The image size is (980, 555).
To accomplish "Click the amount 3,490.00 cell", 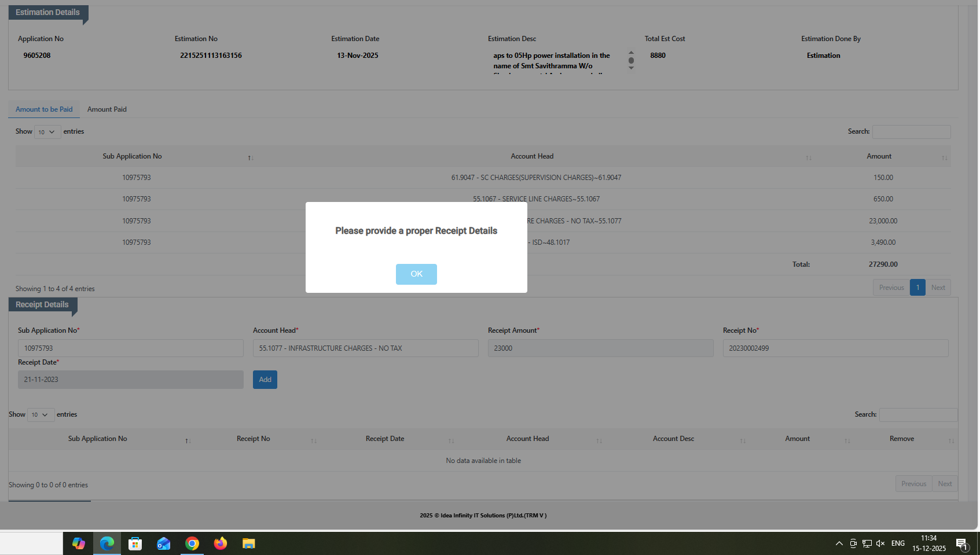I will pyautogui.click(x=883, y=242).
